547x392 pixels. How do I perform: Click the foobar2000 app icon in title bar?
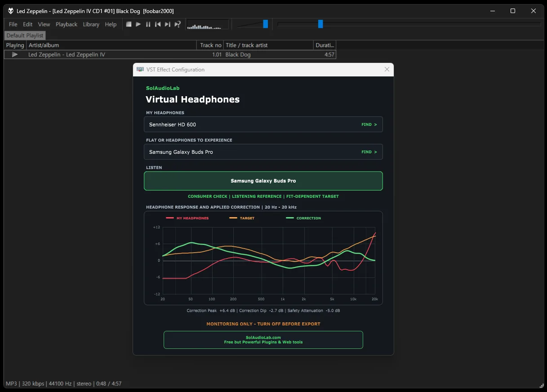click(11, 11)
